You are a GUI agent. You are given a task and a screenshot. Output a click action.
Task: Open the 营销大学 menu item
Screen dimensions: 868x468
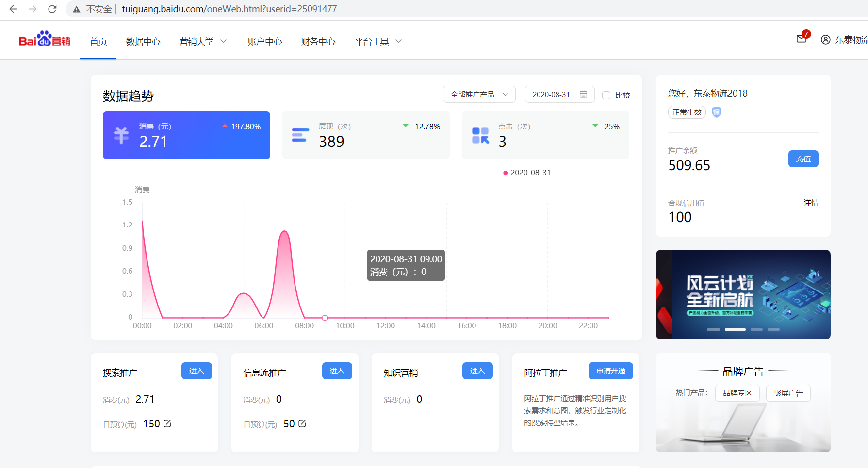[197, 41]
